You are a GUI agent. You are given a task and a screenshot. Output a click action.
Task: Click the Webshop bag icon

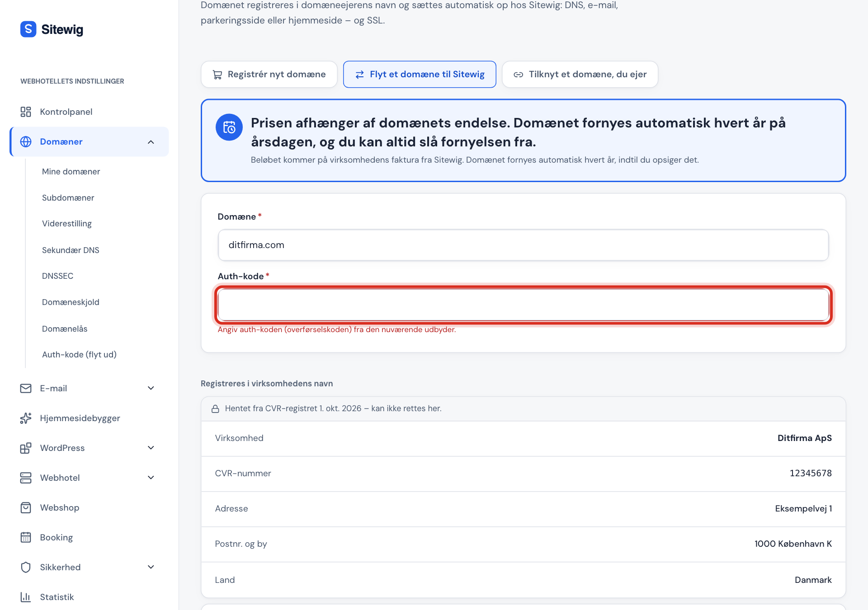pyautogui.click(x=26, y=507)
